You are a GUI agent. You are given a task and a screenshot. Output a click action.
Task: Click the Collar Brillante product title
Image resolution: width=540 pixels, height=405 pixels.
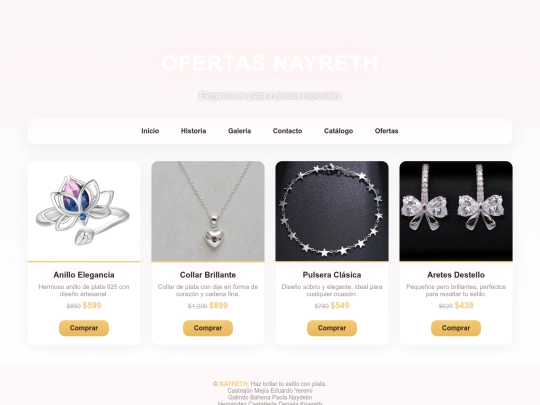pyautogui.click(x=208, y=275)
